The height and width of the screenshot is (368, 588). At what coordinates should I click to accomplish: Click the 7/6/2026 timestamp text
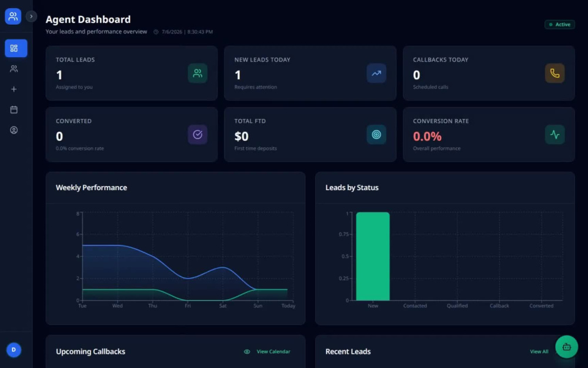click(187, 32)
